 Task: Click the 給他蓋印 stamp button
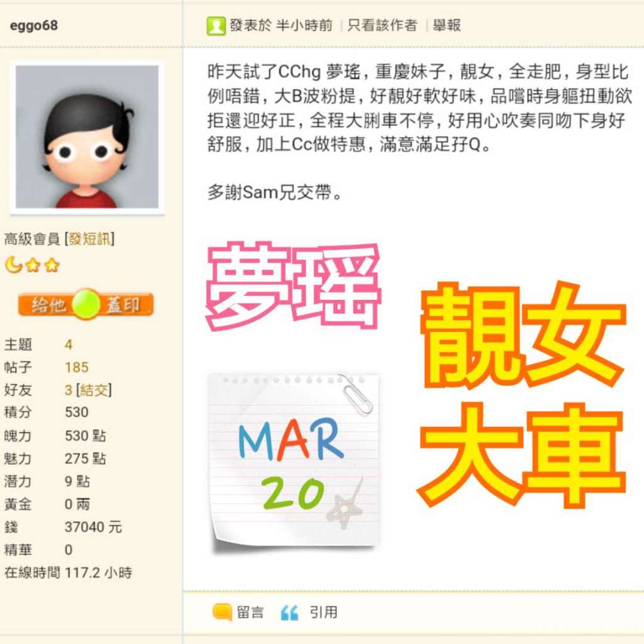click(86, 304)
